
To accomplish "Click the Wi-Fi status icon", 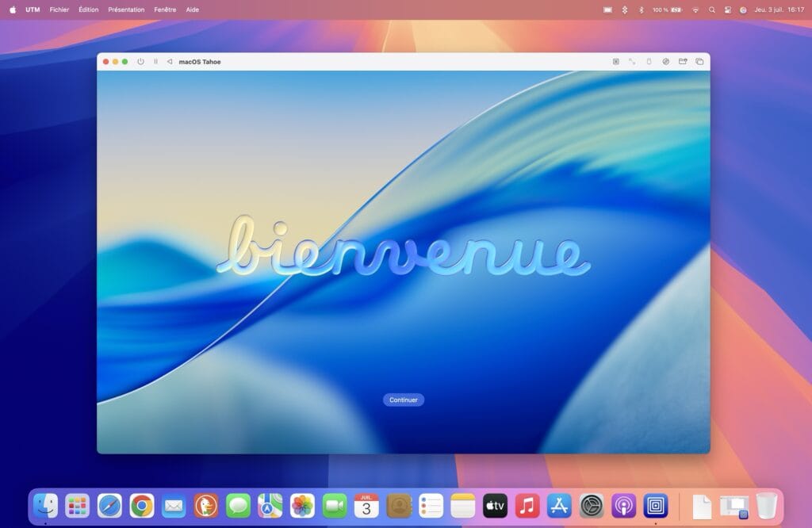I will click(695, 10).
